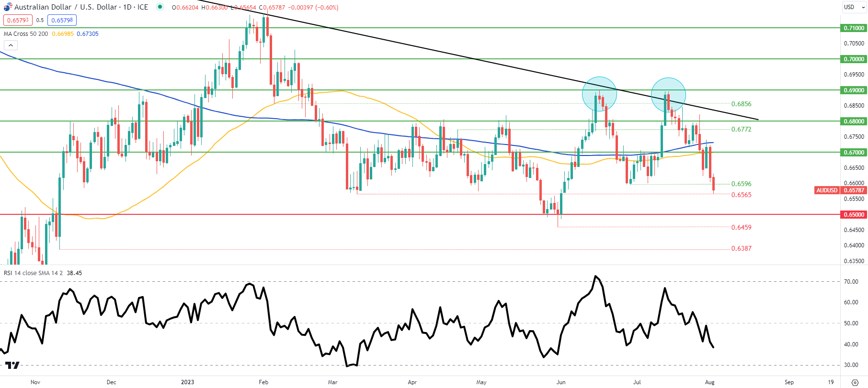Click the sell price 0.65793 button
The height and width of the screenshot is (388, 868).
click(18, 20)
